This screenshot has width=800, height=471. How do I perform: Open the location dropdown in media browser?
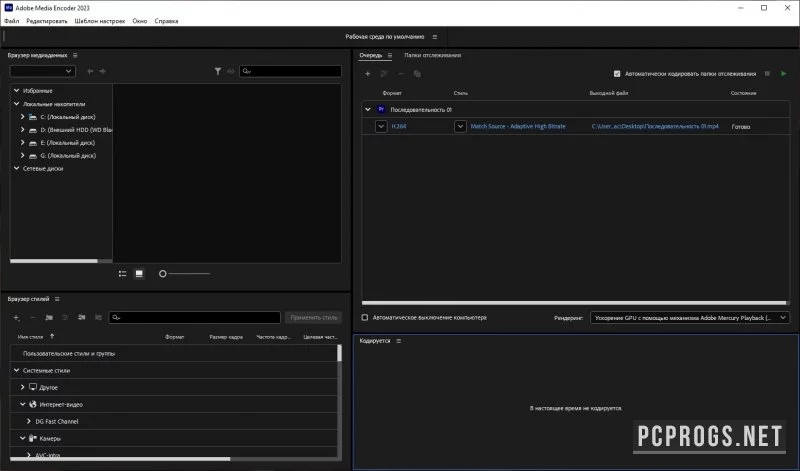[x=42, y=71]
